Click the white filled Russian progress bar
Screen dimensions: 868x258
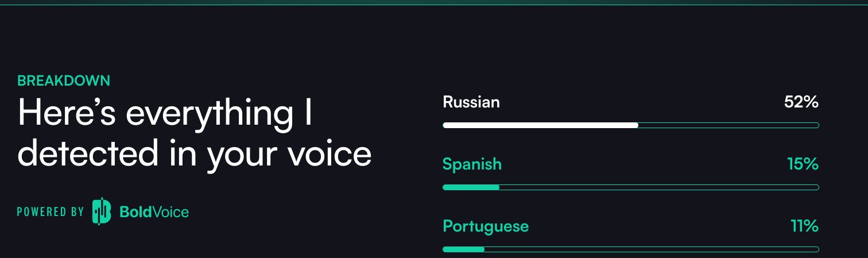pos(540,125)
